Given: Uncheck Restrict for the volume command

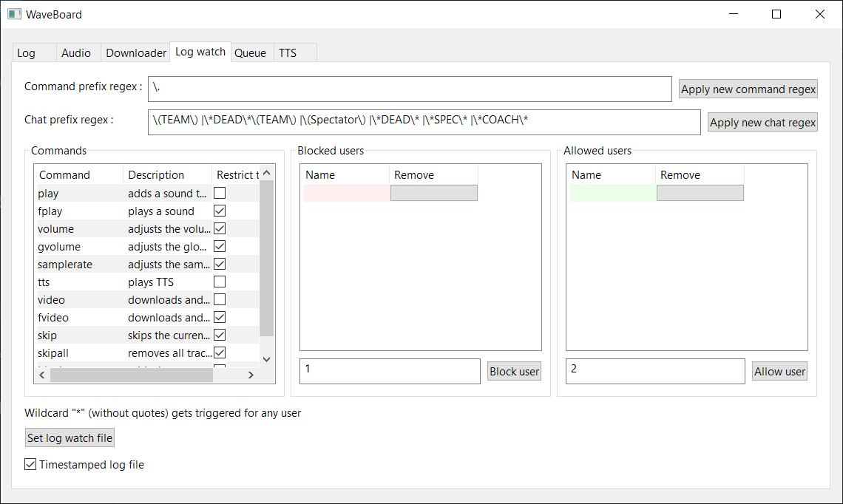Looking at the screenshot, I should pyautogui.click(x=220, y=228).
